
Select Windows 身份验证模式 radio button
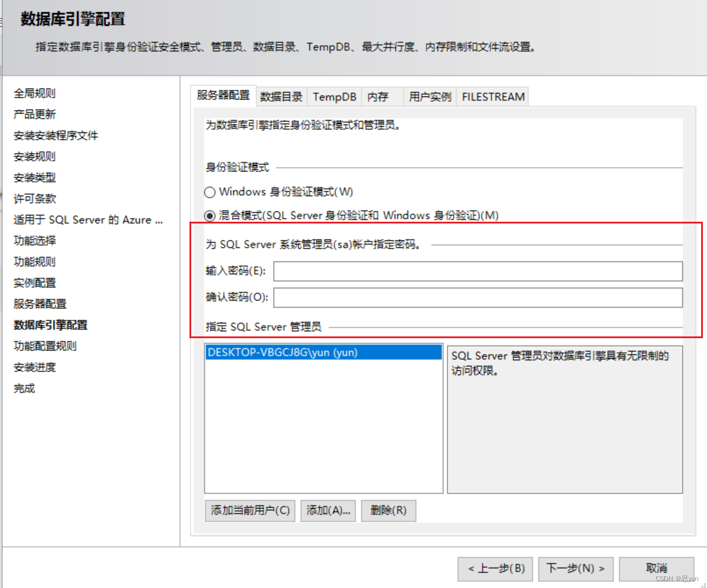210,192
